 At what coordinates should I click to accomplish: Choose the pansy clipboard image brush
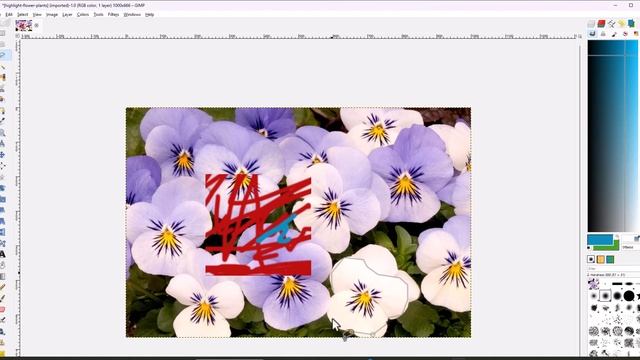[593, 283]
